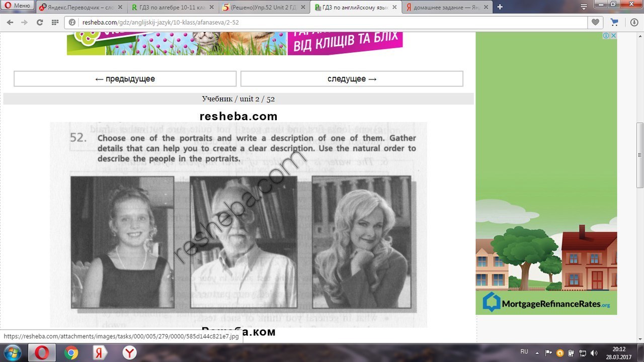The image size is (644, 362).
Task: Launch Yandex Browser from taskbar
Action: click(x=130, y=353)
